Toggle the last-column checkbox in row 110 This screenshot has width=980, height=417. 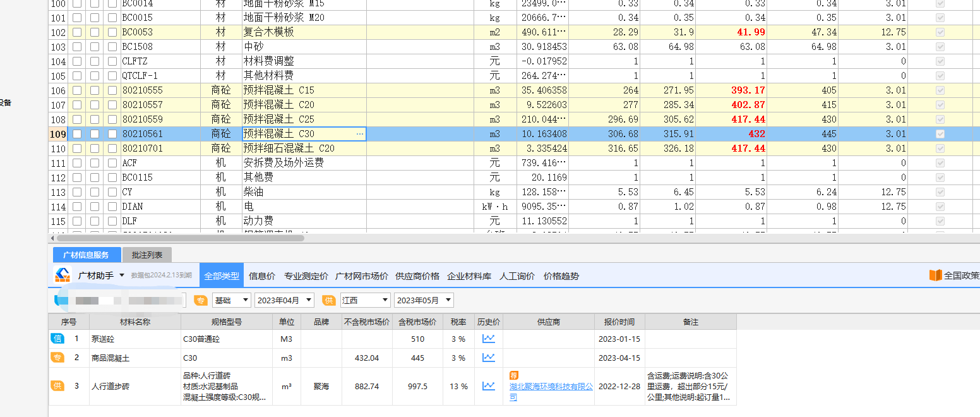pos(940,148)
